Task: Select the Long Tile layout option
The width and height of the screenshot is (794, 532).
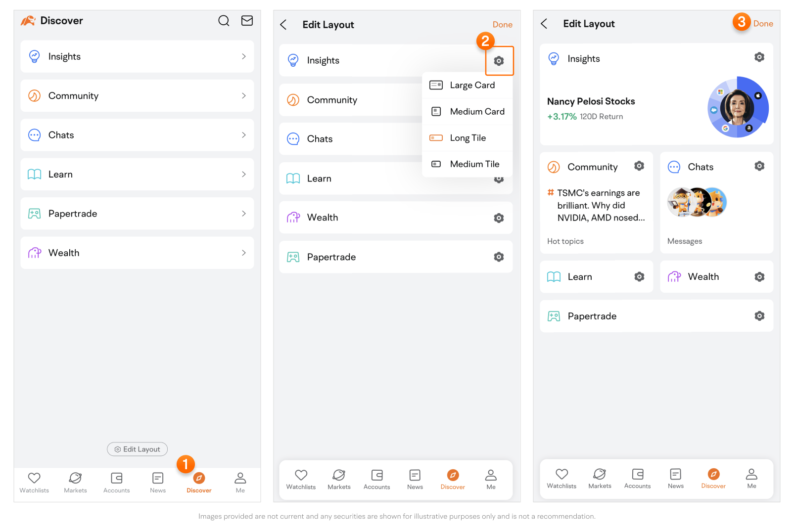Action: tap(467, 138)
